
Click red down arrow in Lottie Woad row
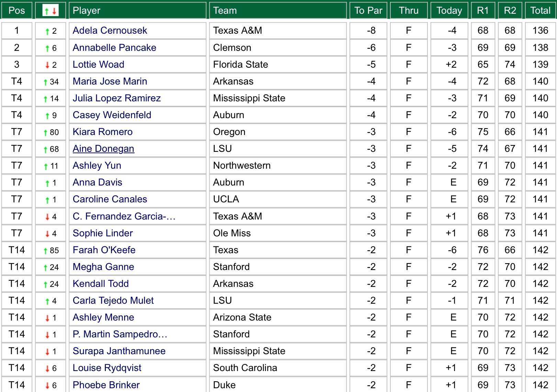[x=47, y=65]
